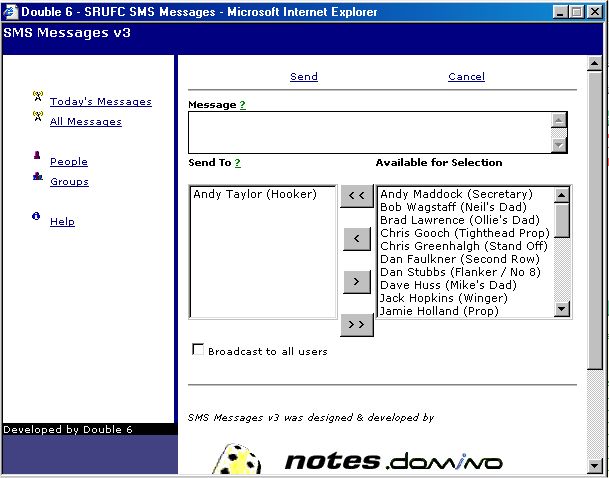Click the Available list scrollbar thumb

tap(562, 221)
